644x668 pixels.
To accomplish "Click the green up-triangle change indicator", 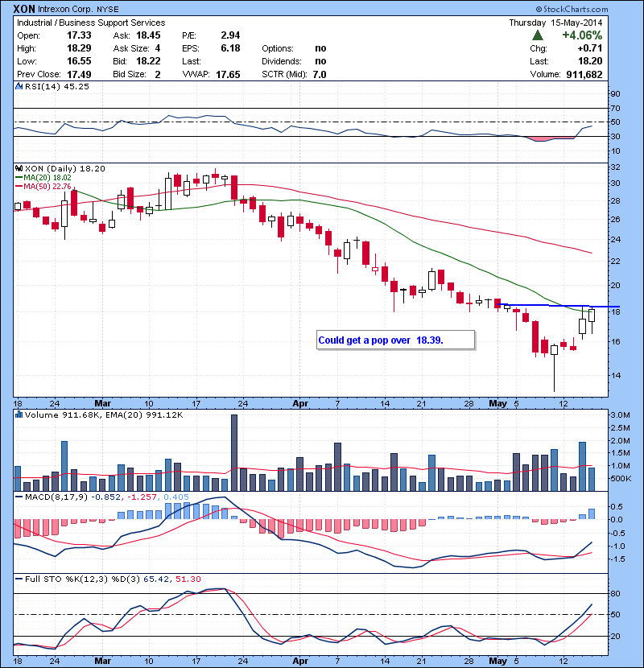I will pos(538,35).
